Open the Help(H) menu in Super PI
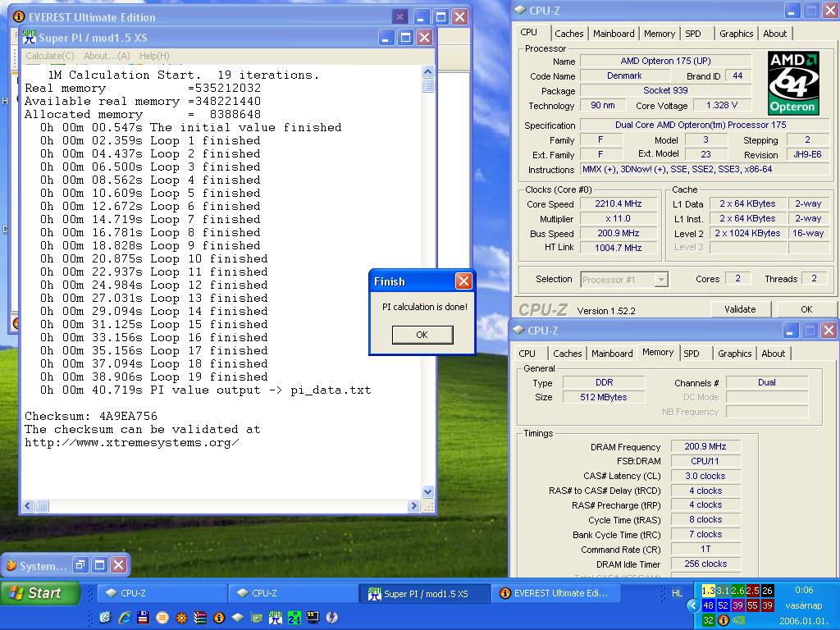Viewport: 840px width, 630px height. tap(154, 56)
